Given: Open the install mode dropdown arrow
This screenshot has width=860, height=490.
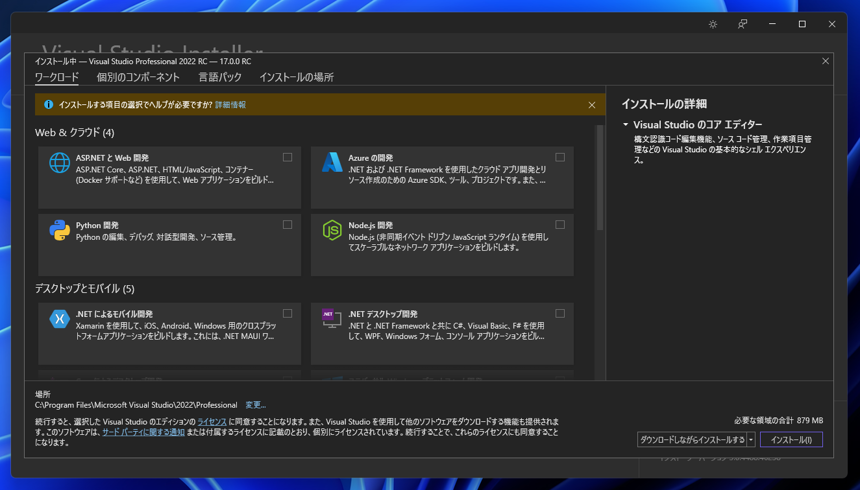Looking at the screenshot, I should (x=751, y=440).
